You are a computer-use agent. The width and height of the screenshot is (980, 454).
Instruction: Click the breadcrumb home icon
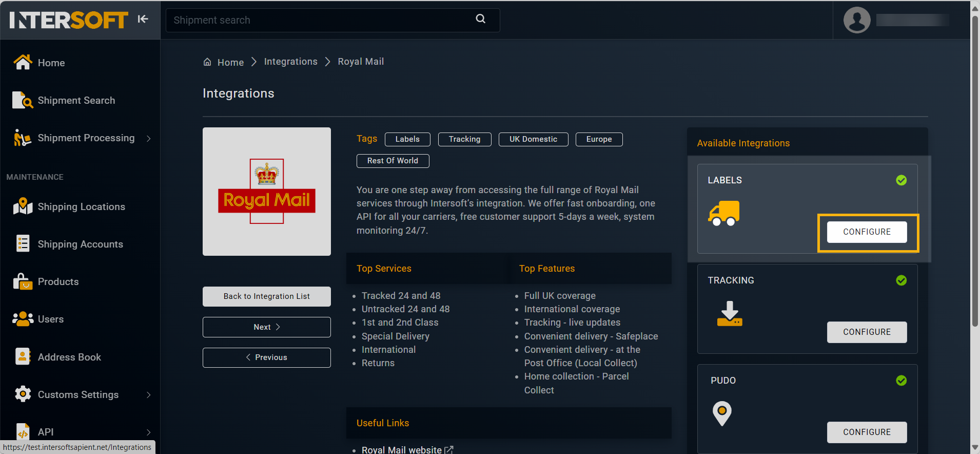click(207, 62)
